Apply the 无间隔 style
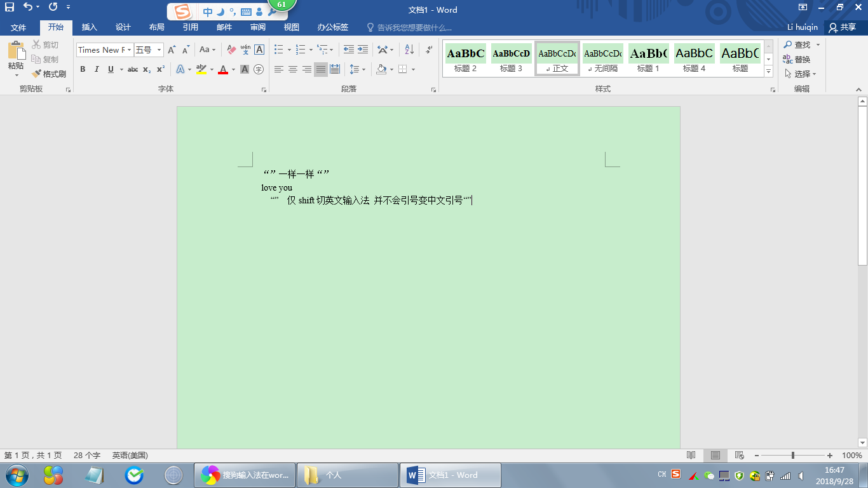The image size is (868, 488). 603,59
